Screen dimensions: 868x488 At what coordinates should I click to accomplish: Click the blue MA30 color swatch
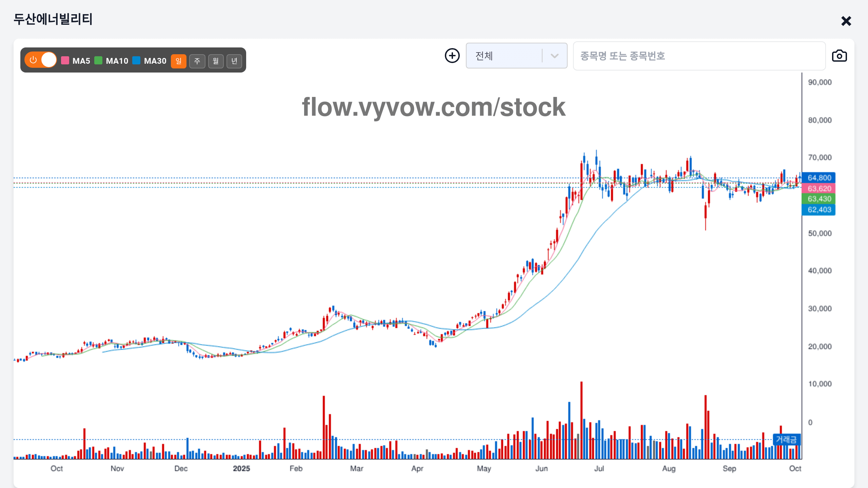[x=136, y=61]
